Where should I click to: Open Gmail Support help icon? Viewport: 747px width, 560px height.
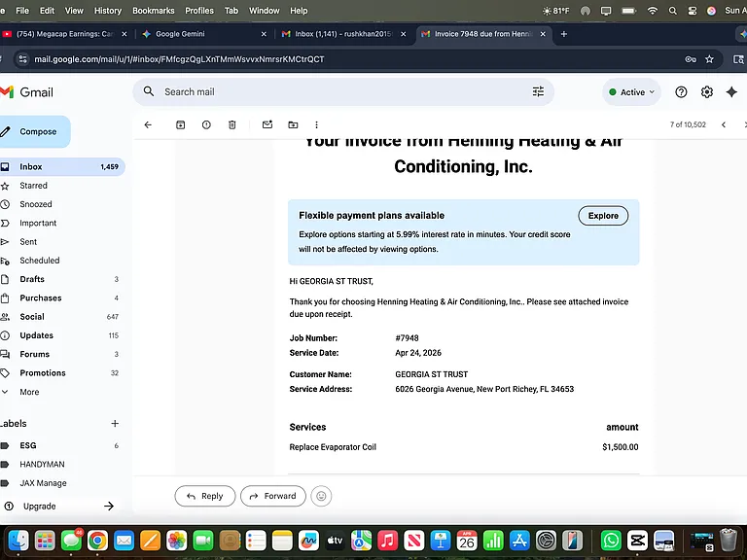(x=681, y=92)
